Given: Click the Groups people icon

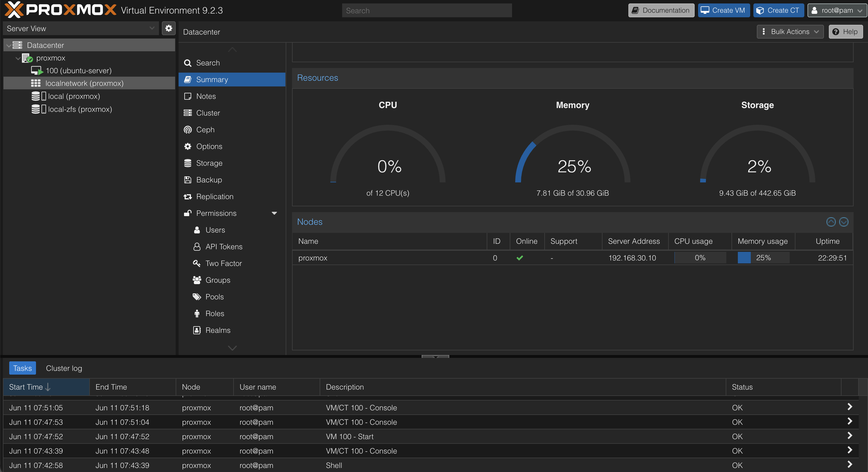Looking at the screenshot, I should coord(197,280).
